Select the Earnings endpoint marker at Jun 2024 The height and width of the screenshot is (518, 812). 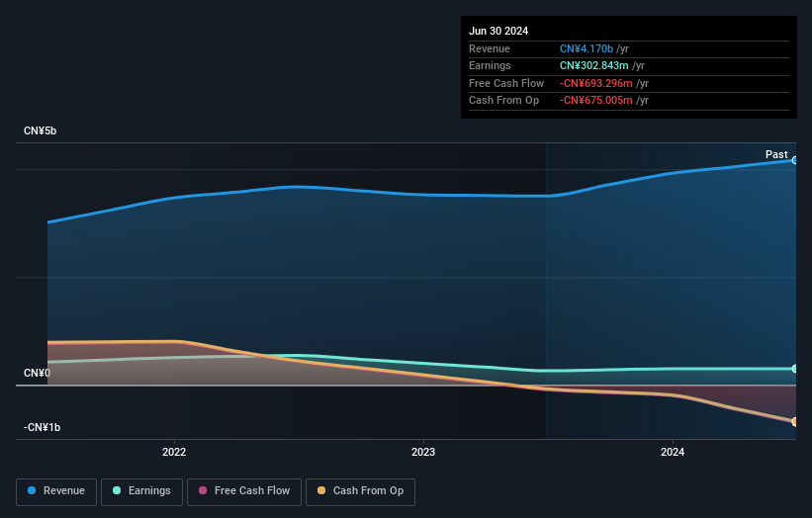coord(794,369)
